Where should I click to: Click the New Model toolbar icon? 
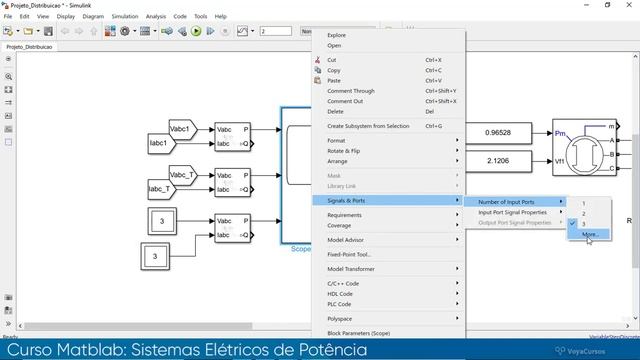click(8, 31)
